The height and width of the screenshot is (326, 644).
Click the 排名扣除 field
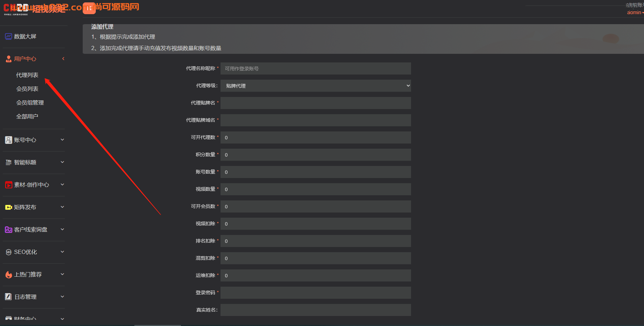316,241
